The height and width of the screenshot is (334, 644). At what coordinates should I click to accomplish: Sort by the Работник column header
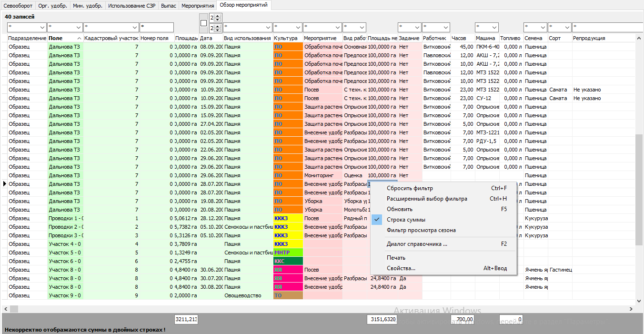click(x=436, y=38)
